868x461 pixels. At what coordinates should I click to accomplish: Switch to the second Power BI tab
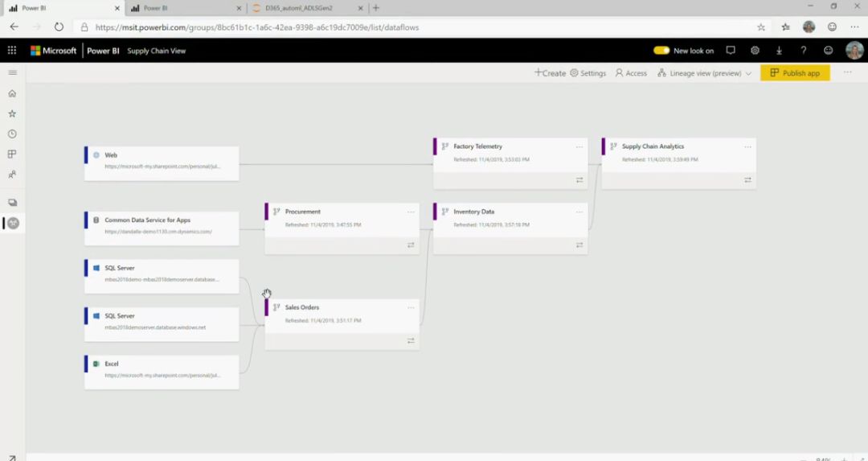[186, 8]
